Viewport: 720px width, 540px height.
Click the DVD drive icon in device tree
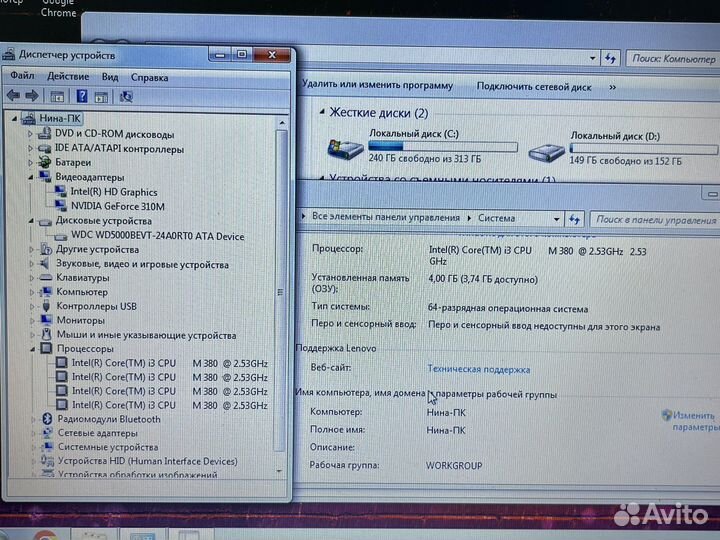pos(45,134)
